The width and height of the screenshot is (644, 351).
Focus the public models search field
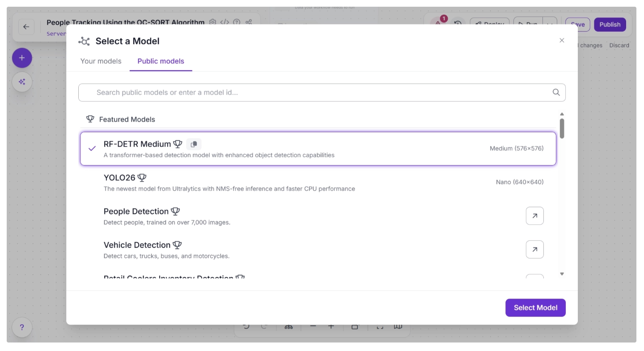[322, 92]
